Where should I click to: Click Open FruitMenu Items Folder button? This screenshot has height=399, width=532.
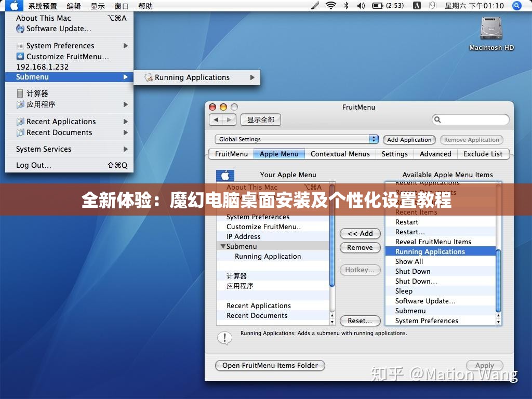click(270, 365)
